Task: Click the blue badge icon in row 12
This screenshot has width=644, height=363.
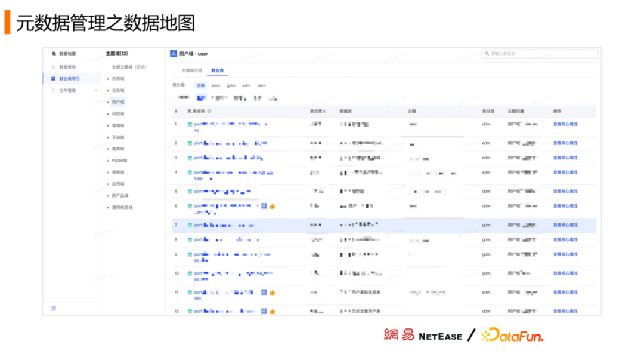Action: coord(264,311)
